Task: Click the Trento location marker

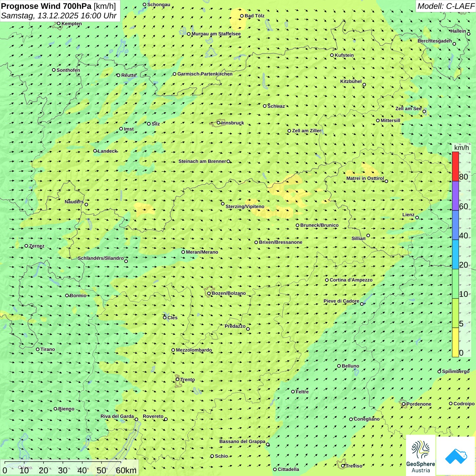Action: (177, 379)
